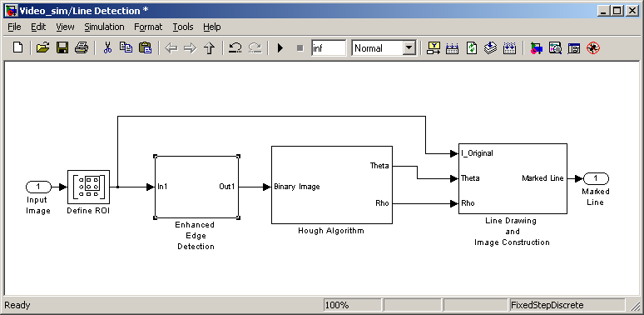
Task: Open the Format menu
Action: 148,27
